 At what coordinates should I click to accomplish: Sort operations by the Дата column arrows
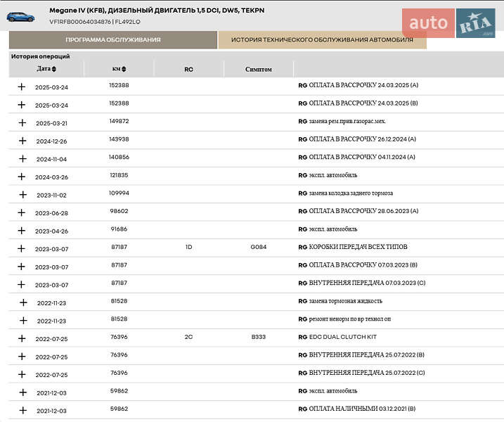(54, 69)
